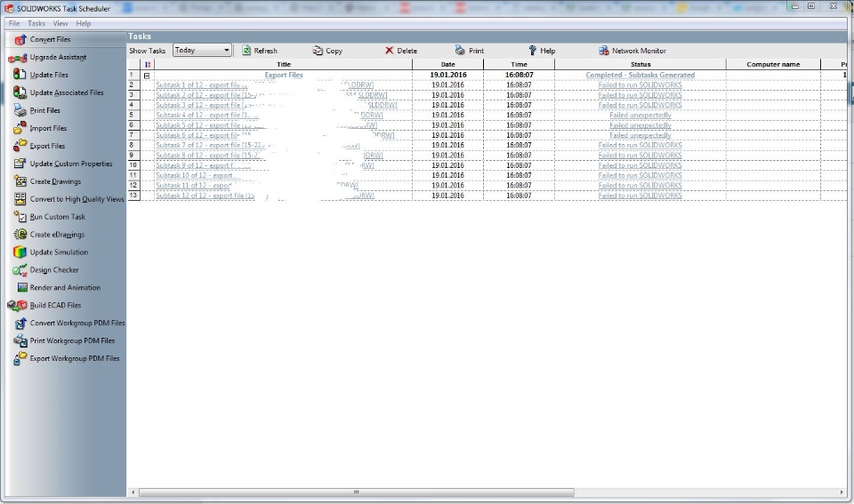This screenshot has height=504, width=854.
Task: Click the Copy toolbar icon
Action: click(318, 50)
